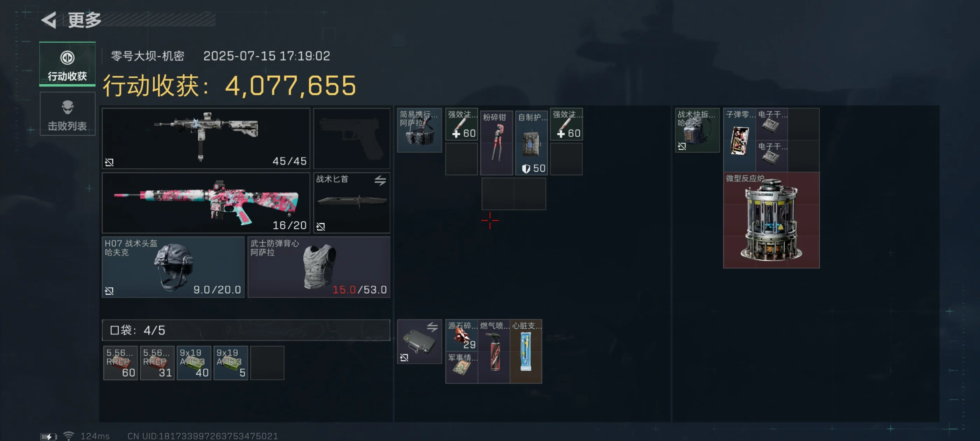The width and height of the screenshot is (980, 441).
Task: Click the 战术快拆 backpack icon
Action: click(x=697, y=130)
